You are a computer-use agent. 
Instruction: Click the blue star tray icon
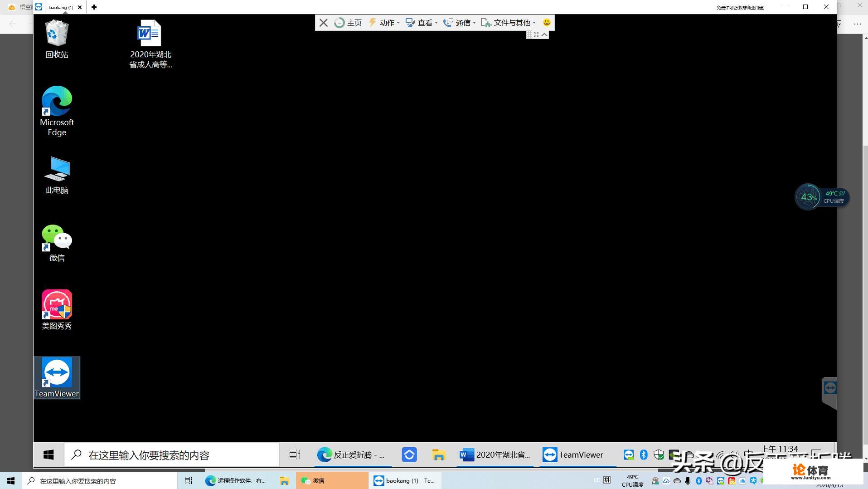pos(753,480)
